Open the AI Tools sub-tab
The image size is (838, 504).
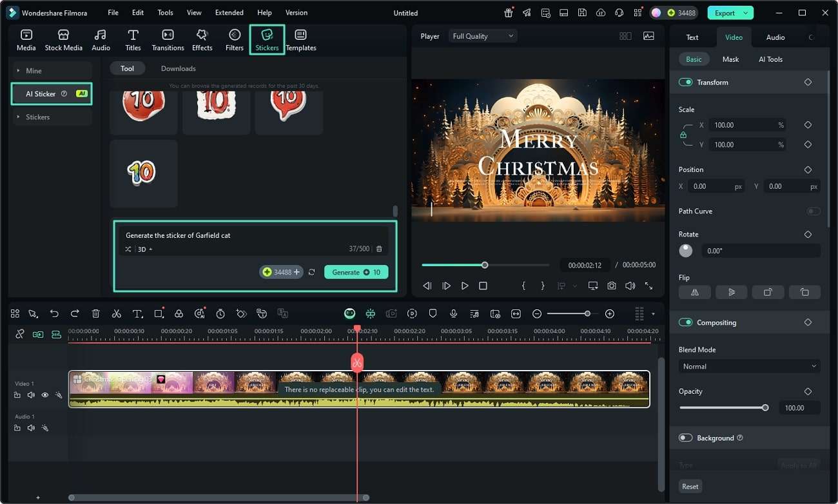770,59
